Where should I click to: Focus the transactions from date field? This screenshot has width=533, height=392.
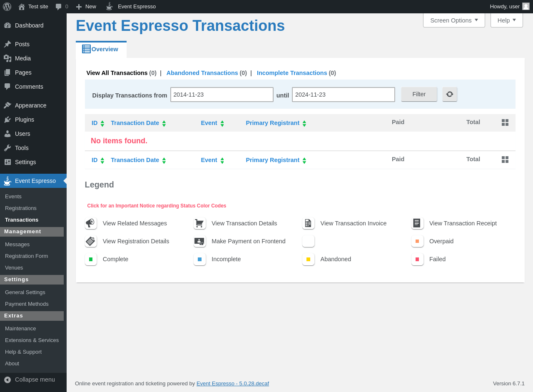222,95
